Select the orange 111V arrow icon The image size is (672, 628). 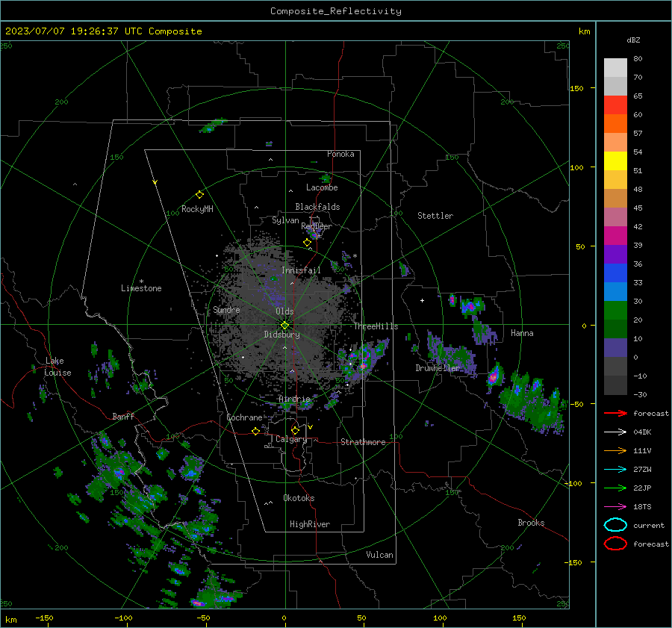click(x=615, y=450)
